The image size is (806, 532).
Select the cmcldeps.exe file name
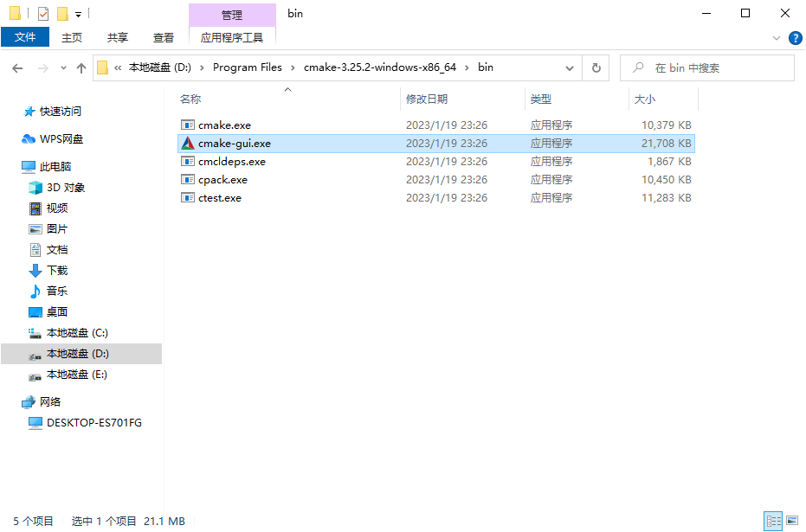(x=232, y=161)
